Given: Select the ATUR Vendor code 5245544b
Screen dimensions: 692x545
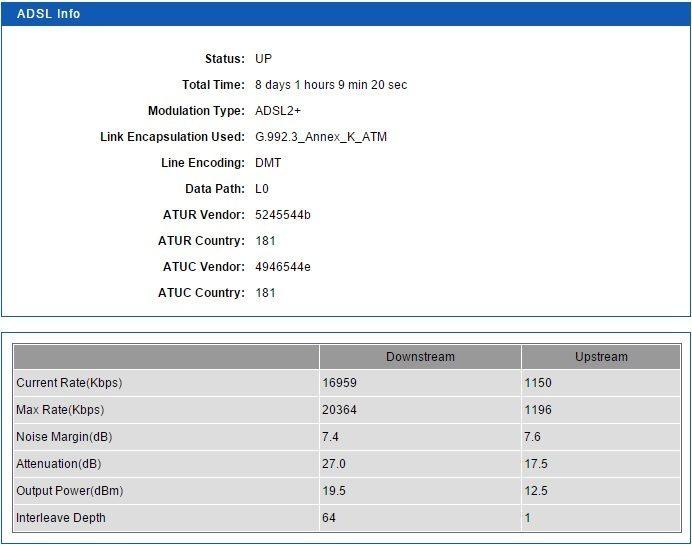Looking at the screenshot, I should coord(282,215).
